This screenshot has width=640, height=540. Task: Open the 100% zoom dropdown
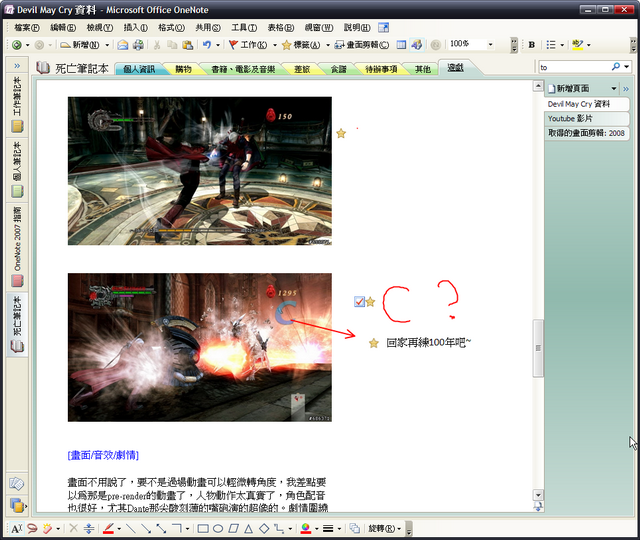coord(491,44)
